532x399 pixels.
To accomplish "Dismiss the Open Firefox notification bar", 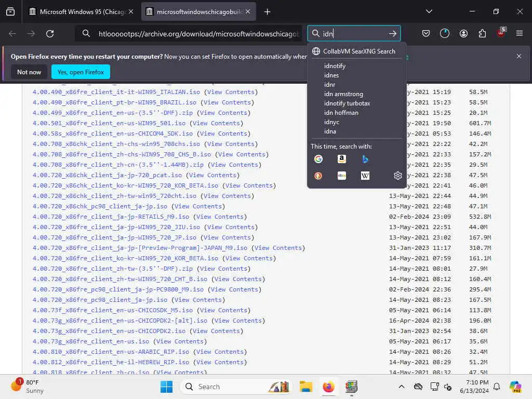I will 519,56.
